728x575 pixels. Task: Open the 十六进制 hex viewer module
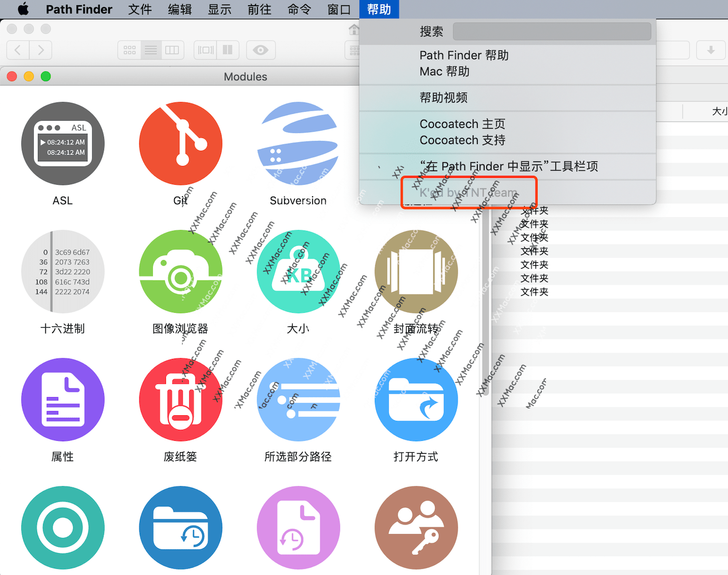pyautogui.click(x=62, y=271)
